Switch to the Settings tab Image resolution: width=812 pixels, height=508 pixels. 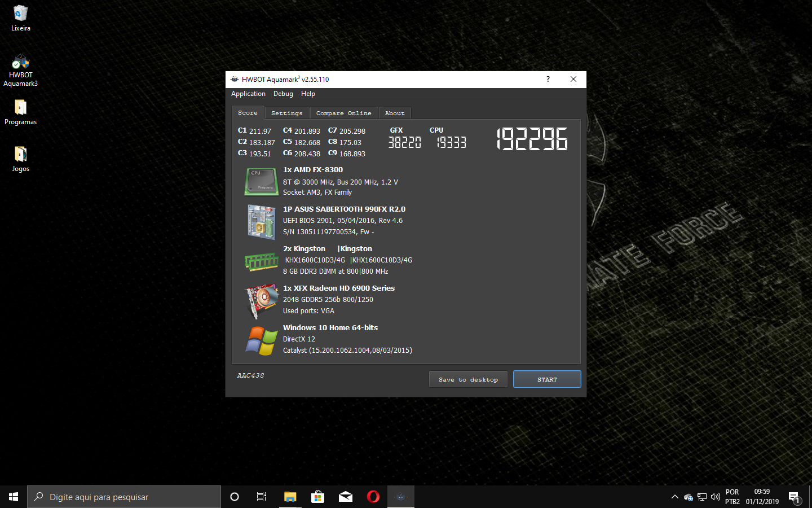tap(287, 113)
